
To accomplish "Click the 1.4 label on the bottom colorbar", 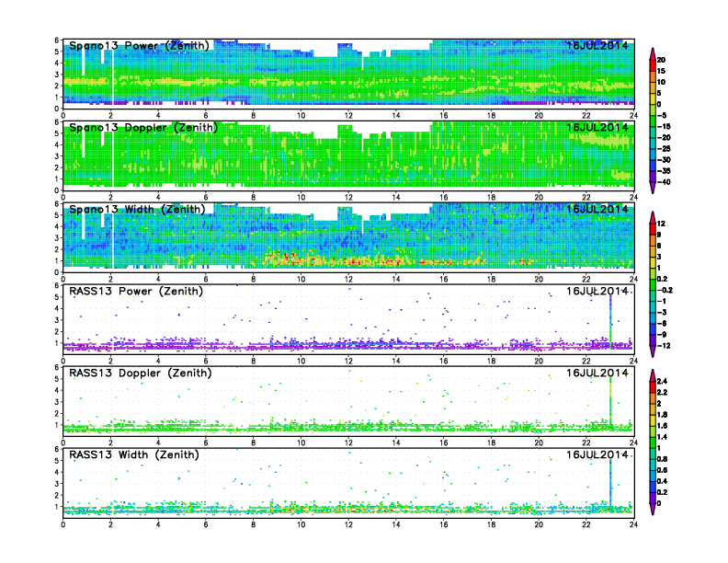I will point(662,437).
